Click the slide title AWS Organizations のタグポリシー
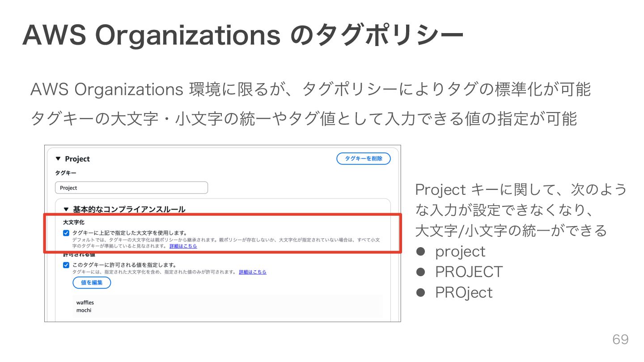Viewport: 644px width, 362px height. point(243,34)
